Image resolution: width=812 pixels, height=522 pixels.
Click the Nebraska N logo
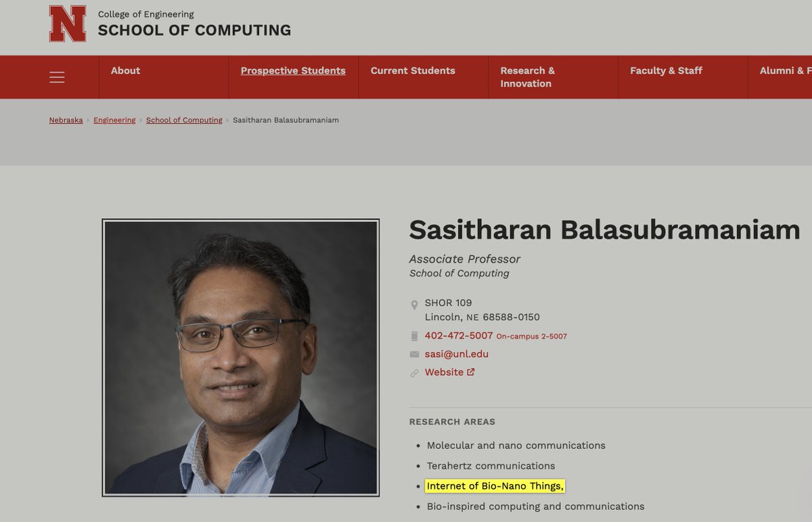click(68, 24)
